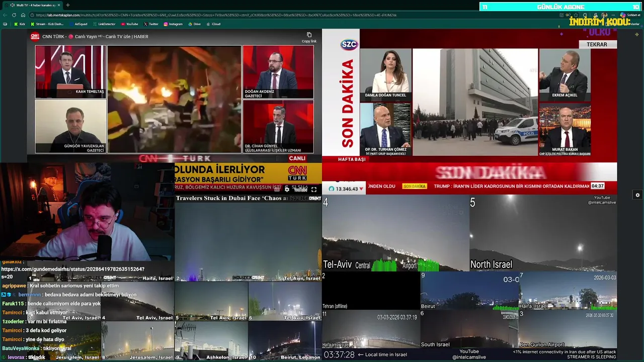Click the Tel Aviv camera 2 feed
The width and height of the screenshot is (644, 362).
(248, 238)
